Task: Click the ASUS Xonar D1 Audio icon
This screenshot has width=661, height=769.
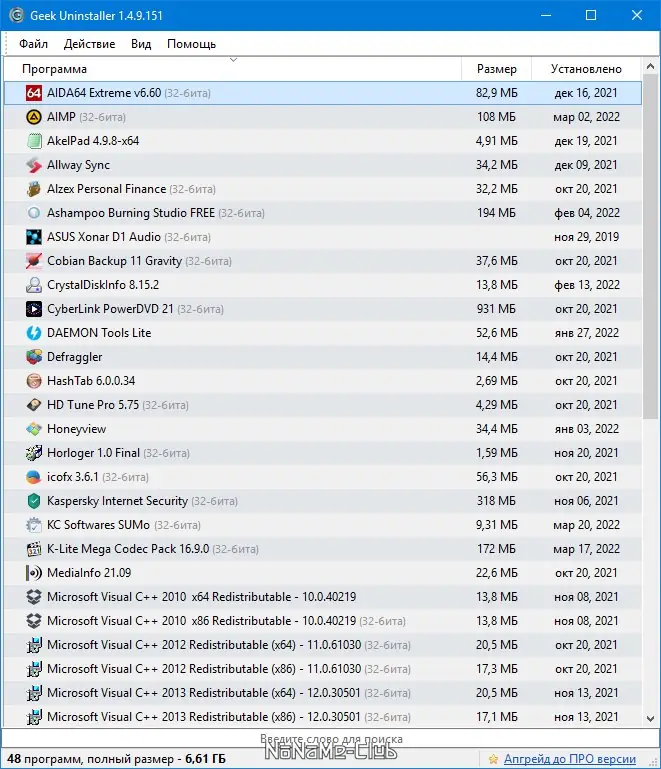Action: (x=34, y=237)
